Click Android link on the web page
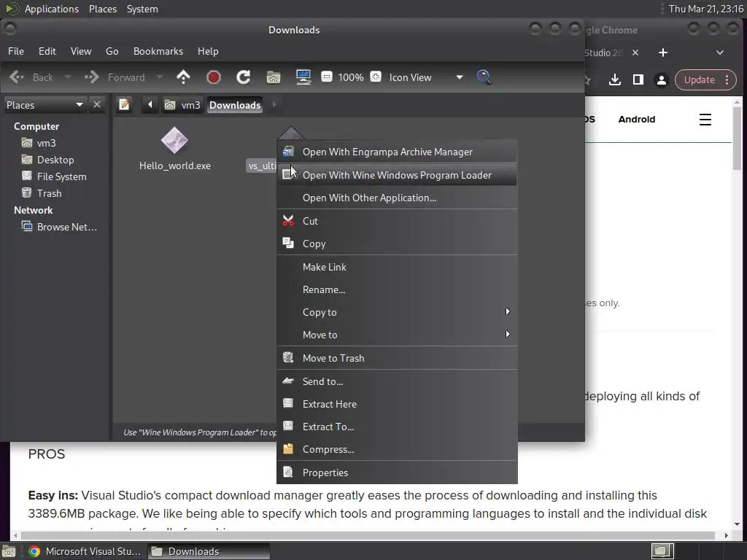The width and height of the screenshot is (747, 560). click(636, 120)
